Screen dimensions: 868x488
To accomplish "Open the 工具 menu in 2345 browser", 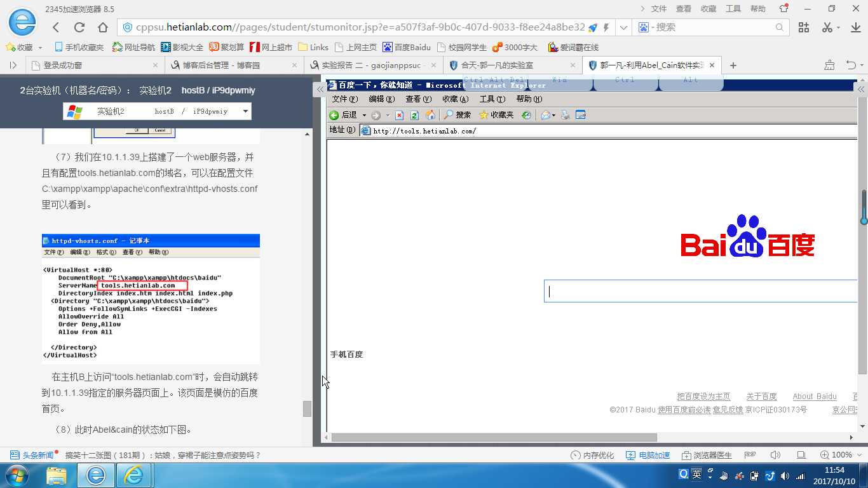I will click(x=733, y=9).
